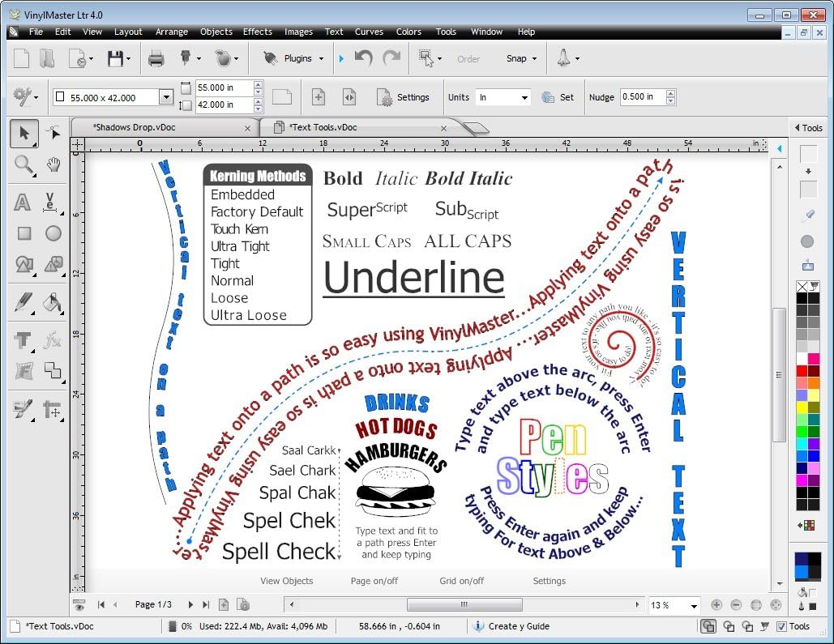Select the arrow Selection tool

(x=24, y=133)
